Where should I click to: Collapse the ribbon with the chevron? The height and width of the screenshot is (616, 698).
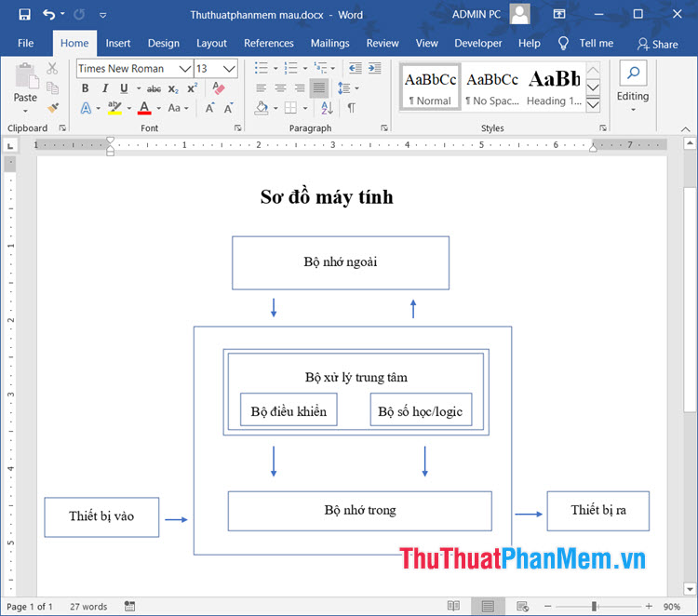click(686, 129)
